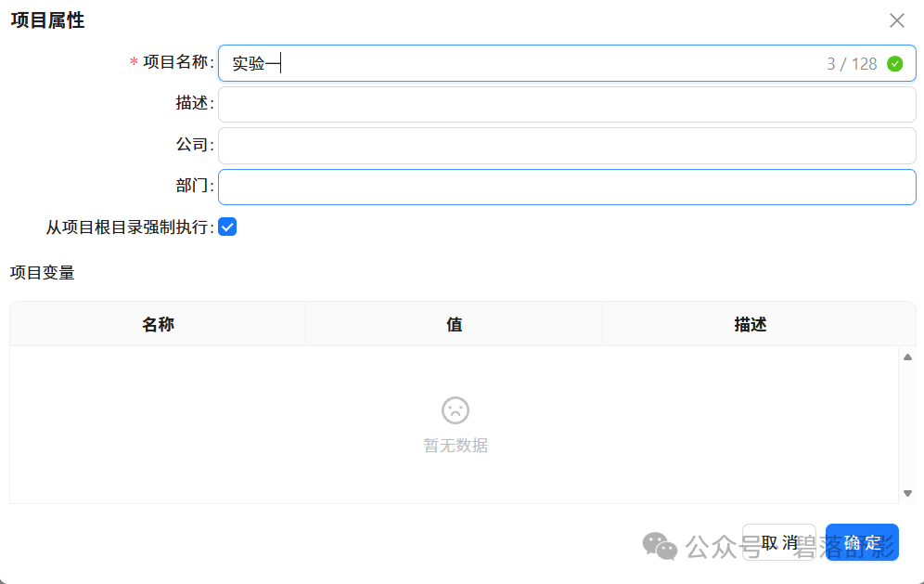924x584 pixels.
Task: Click the 项目变量 section label
Action: [43, 273]
